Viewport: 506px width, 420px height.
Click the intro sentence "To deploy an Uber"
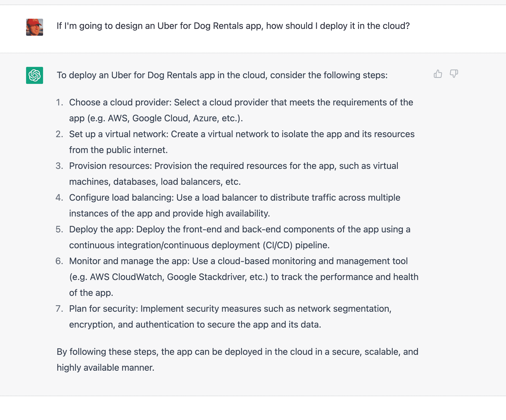222,75
